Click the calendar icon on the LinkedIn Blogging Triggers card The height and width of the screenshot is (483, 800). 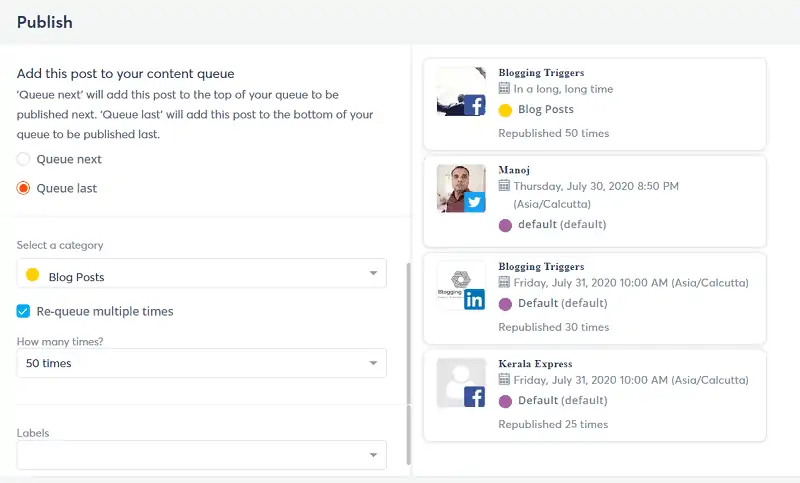(504, 282)
